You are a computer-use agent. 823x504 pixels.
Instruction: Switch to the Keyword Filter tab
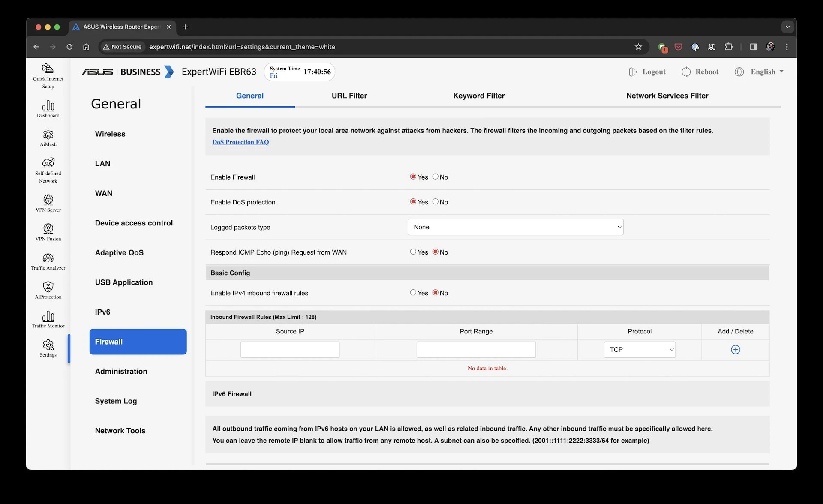click(479, 96)
